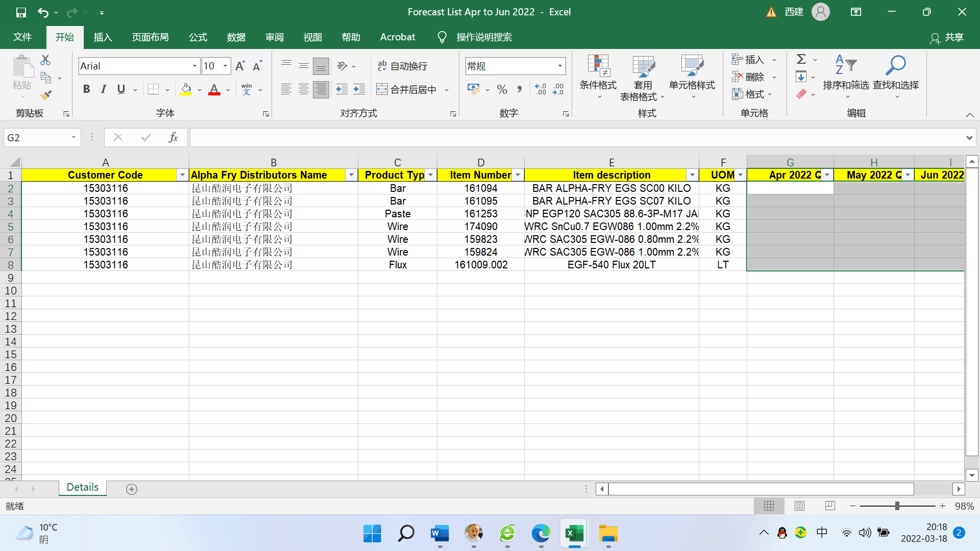980x551 pixels.
Task: Click the Fill down arrow icon
Action: coord(801,77)
